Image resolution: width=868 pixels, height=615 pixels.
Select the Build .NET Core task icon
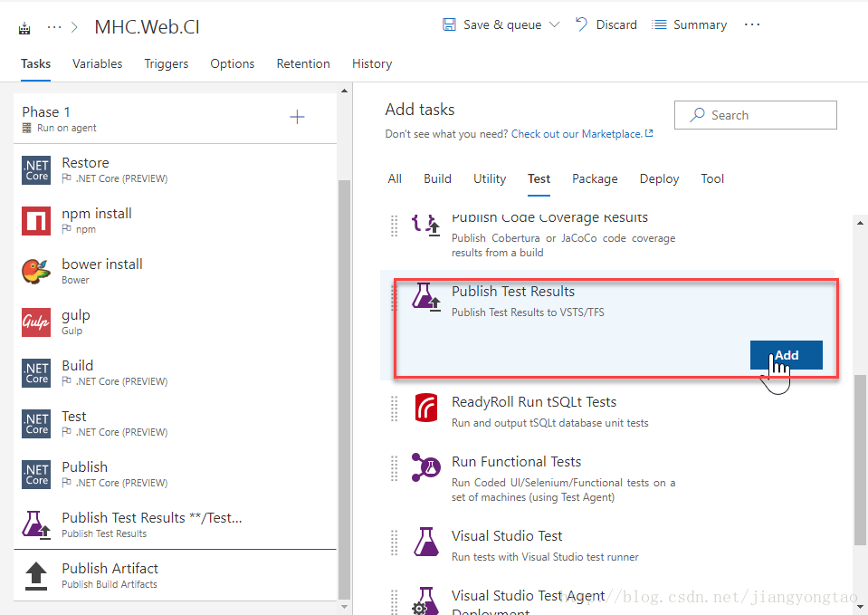pos(36,373)
